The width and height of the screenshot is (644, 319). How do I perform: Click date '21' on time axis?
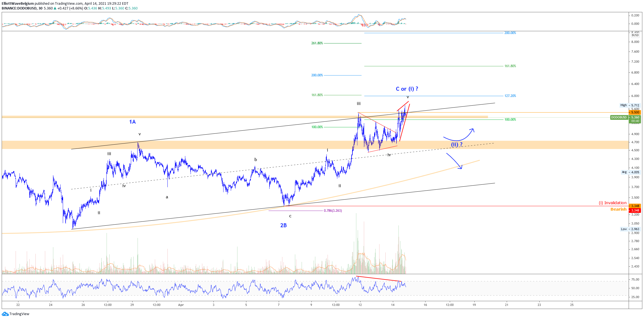click(x=507, y=305)
